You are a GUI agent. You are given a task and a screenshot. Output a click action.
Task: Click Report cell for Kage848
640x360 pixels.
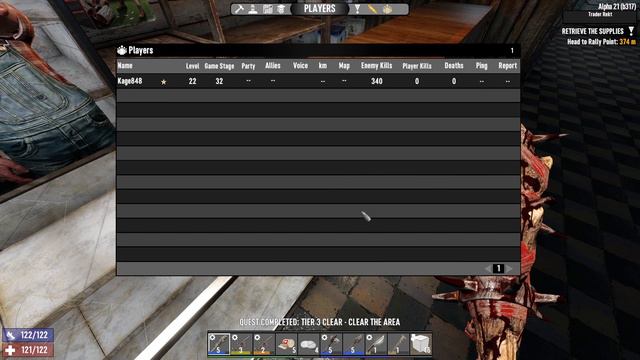point(508,81)
